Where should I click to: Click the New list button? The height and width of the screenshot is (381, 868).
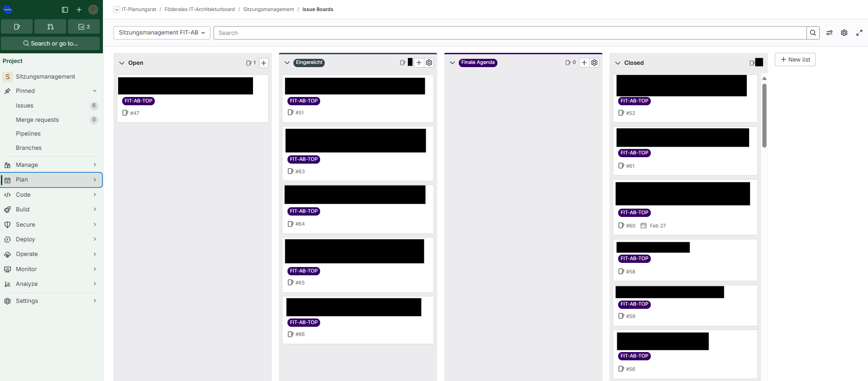(x=795, y=60)
